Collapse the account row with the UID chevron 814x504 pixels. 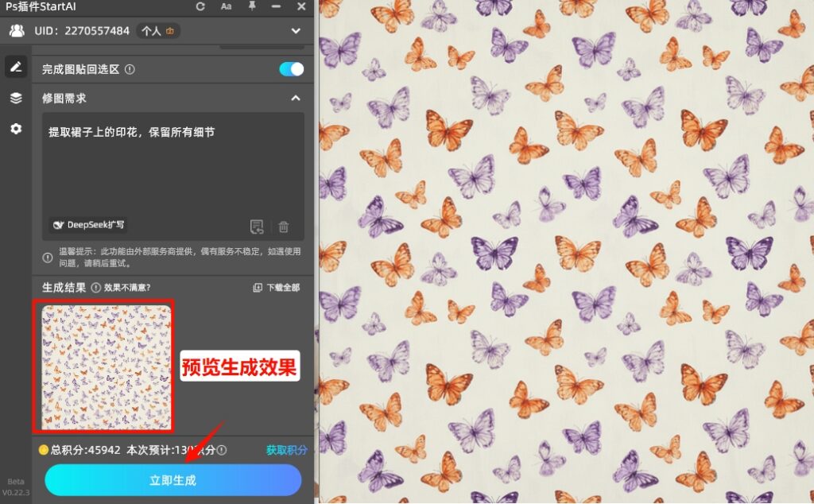(x=296, y=31)
